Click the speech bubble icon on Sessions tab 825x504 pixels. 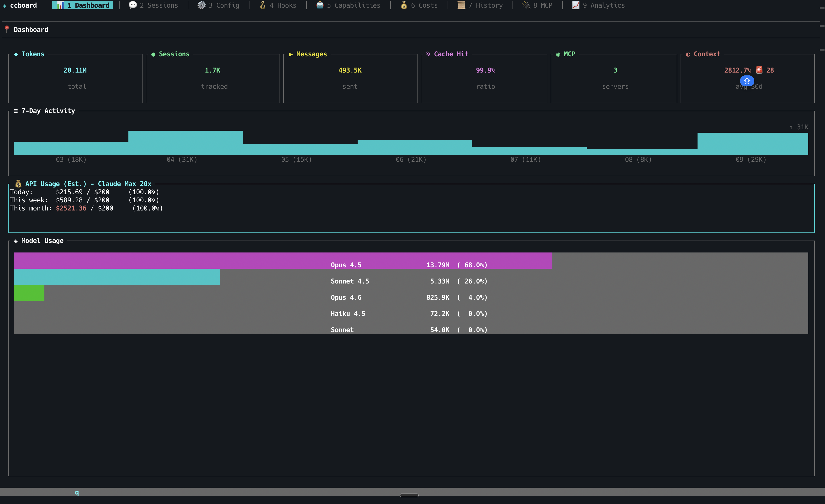(x=132, y=5)
